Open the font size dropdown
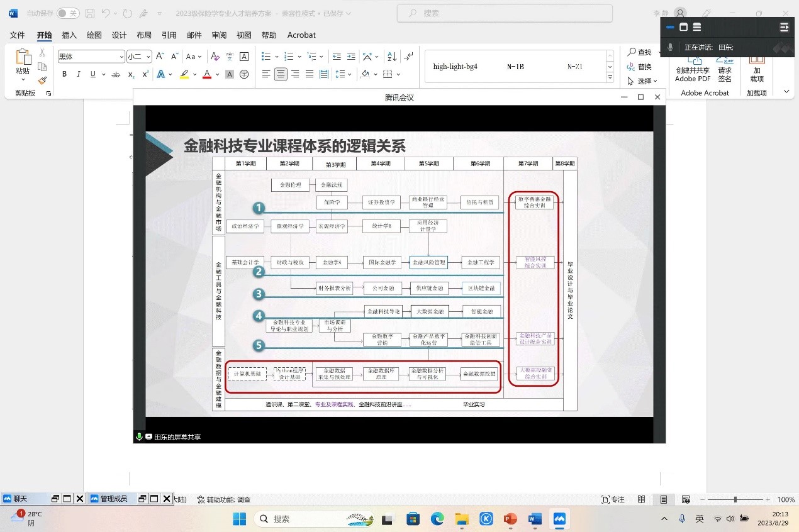Viewport: 799px width, 532px height. coord(148,57)
